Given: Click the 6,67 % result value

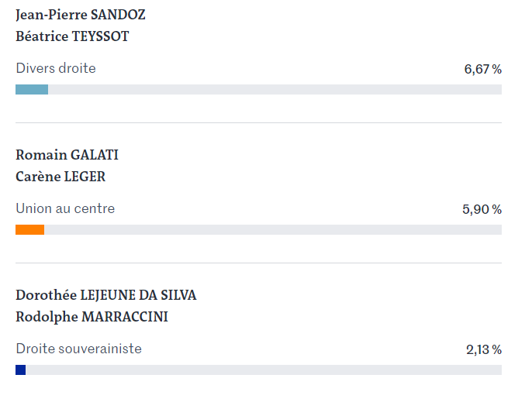Looking at the screenshot, I should click(x=483, y=69).
